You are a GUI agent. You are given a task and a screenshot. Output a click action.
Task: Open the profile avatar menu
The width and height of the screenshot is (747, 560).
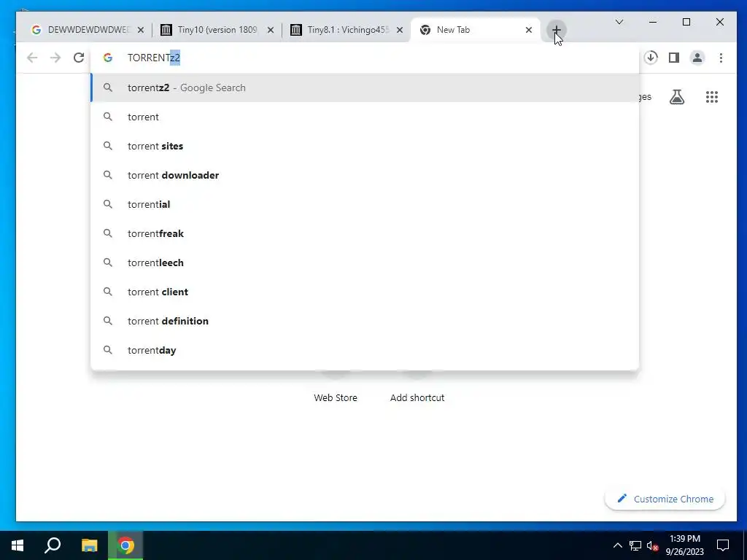[x=697, y=58]
